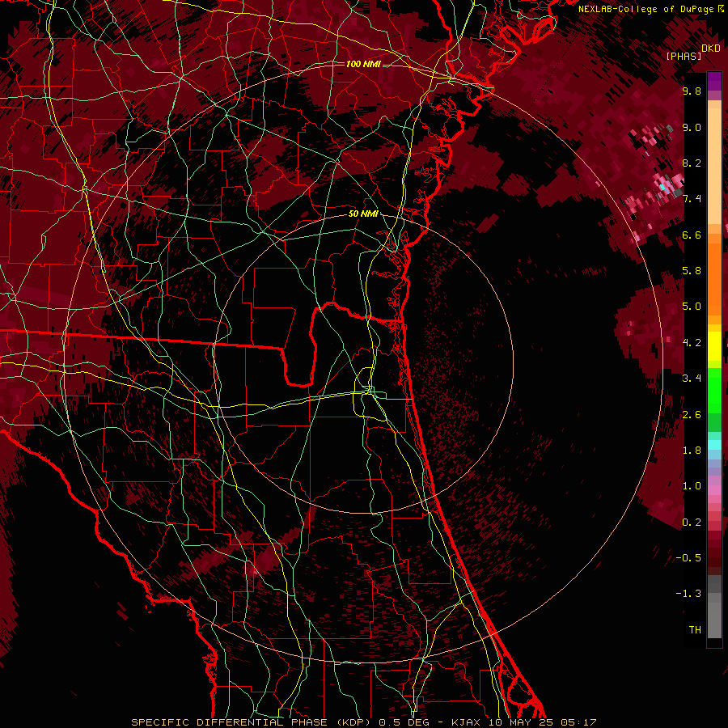Screen dimensions: 728x728
Task: Select the 2.6 scale value
Action: point(692,415)
